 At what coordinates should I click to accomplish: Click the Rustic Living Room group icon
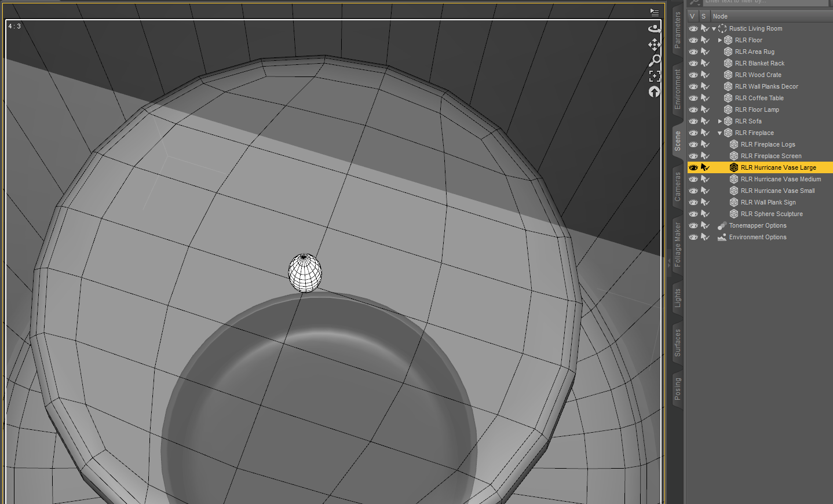coord(722,28)
